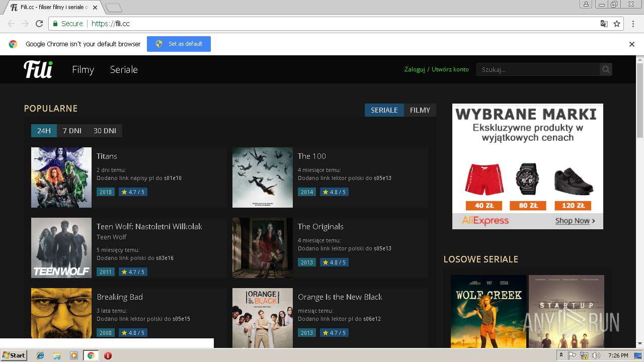Viewport: 644px width, 362px height.
Task: Click the search magnifier icon
Action: (606, 69)
